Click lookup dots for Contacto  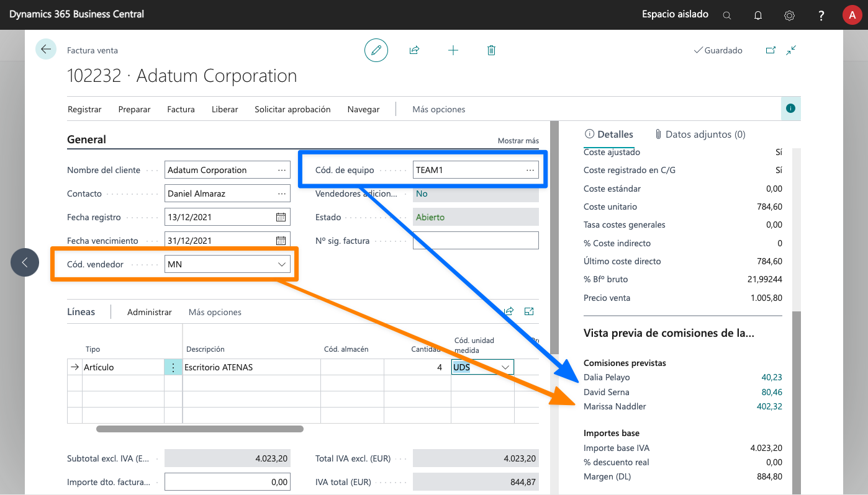point(282,194)
